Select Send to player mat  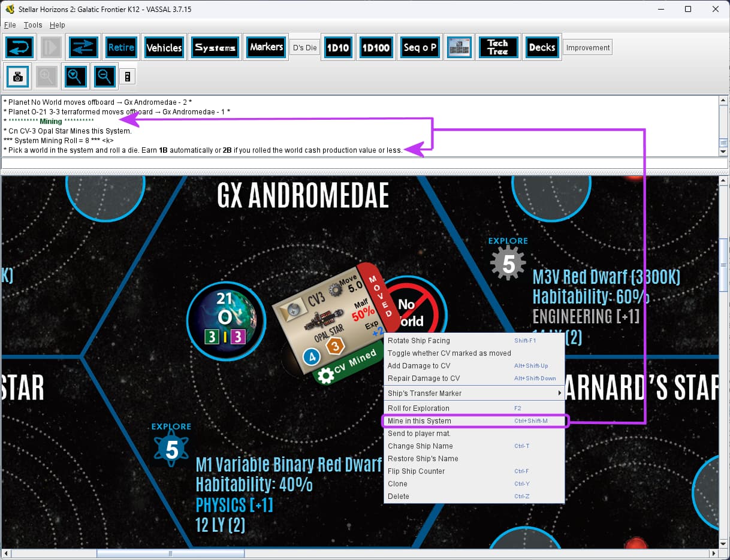(474, 434)
